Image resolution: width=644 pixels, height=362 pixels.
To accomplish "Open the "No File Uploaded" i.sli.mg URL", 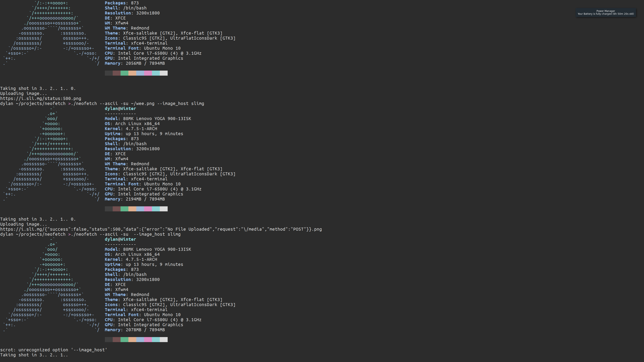I will click(x=161, y=229).
